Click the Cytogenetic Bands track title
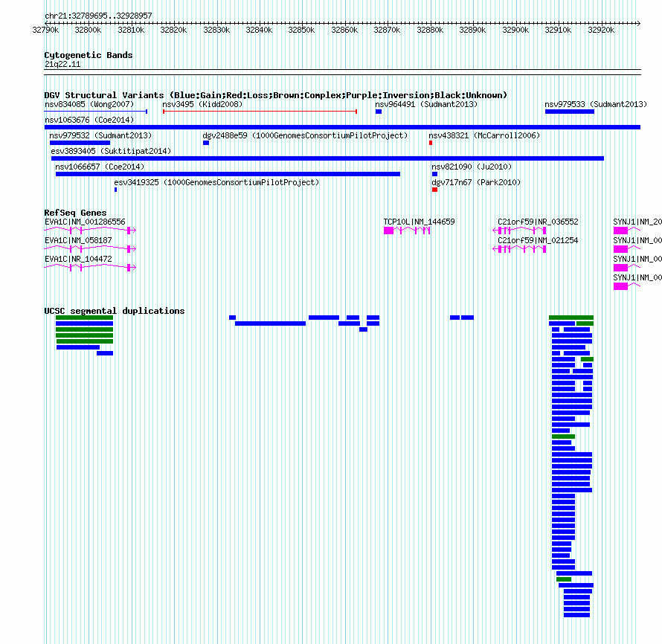Viewport: 662px width, 644px height. point(89,55)
